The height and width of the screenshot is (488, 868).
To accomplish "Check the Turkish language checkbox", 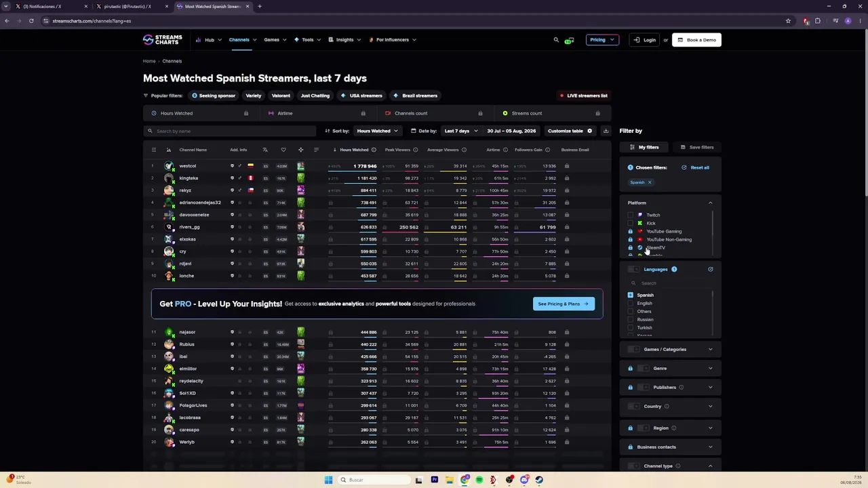I will (631, 327).
